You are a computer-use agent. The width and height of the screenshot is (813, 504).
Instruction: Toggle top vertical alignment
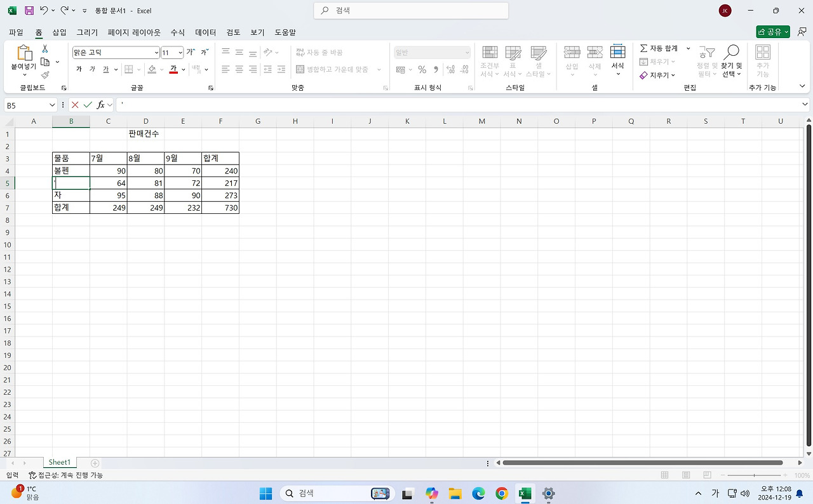pyautogui.click(x=225, y=53)
